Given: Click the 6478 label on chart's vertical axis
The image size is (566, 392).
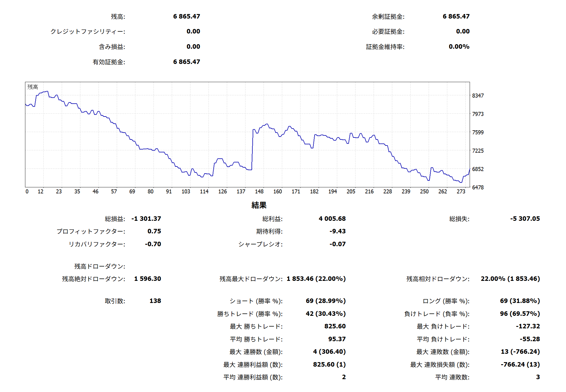Looking at the screenshot, I should (x=478, y=187).
